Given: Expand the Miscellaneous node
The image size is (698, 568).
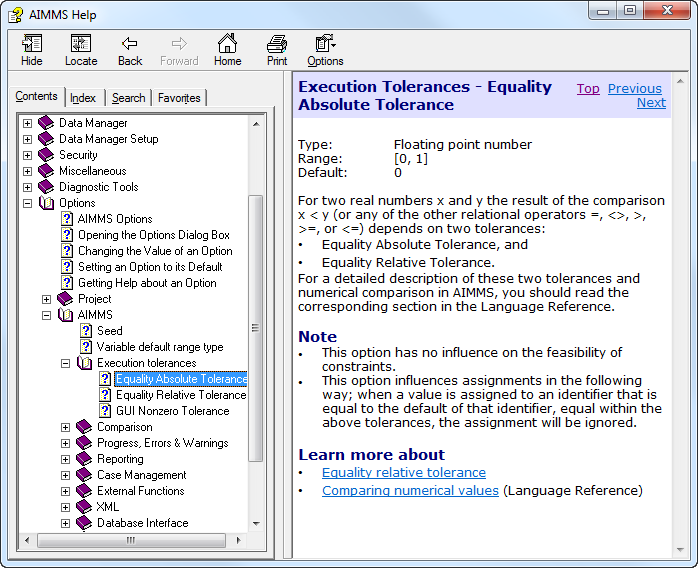Looking at the screenshot, I should pos(28,171).
